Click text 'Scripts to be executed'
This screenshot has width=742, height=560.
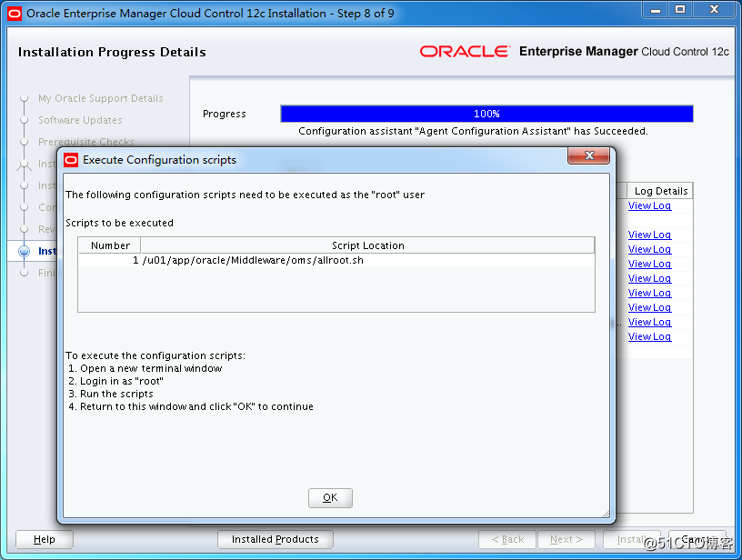pos(119,223)
